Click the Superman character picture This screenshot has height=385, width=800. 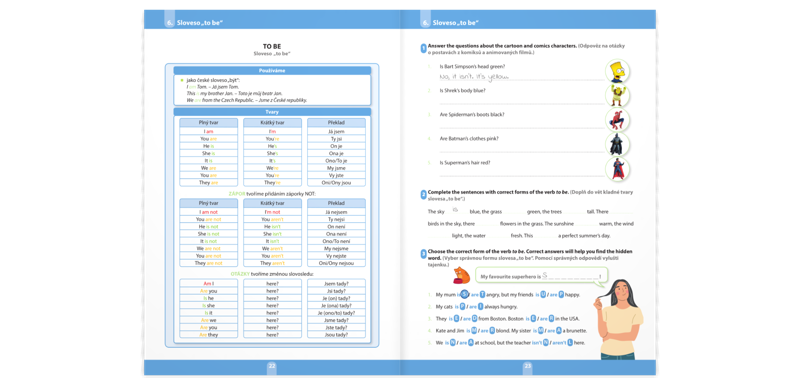[617, 169]
